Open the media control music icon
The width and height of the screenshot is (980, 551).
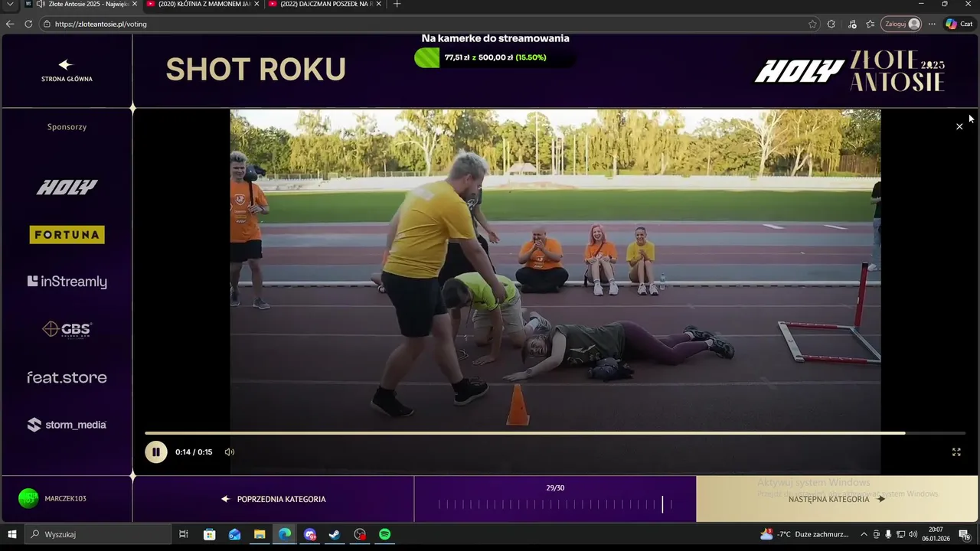pyautogui.click(x=852, y=24)
